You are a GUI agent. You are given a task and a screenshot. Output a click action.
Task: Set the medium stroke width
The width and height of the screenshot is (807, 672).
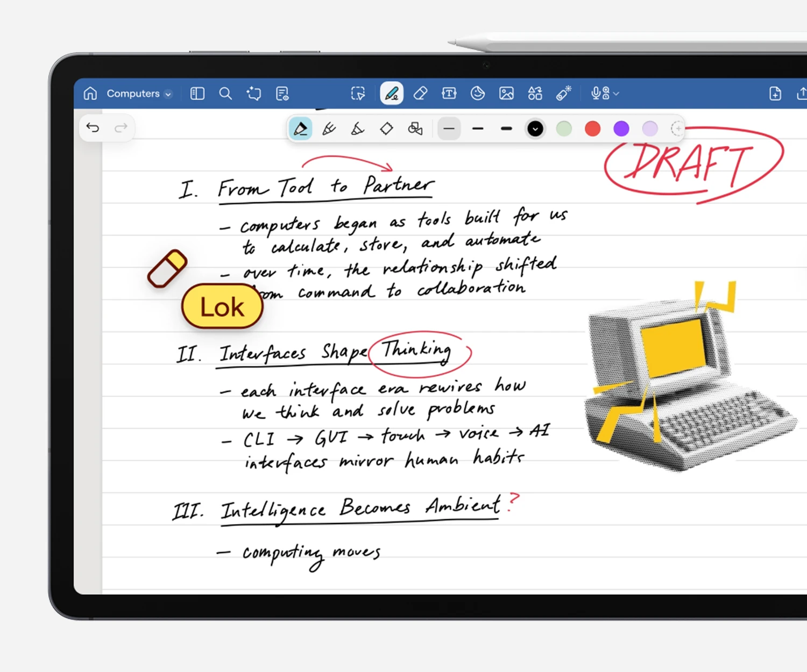(478, 129)
